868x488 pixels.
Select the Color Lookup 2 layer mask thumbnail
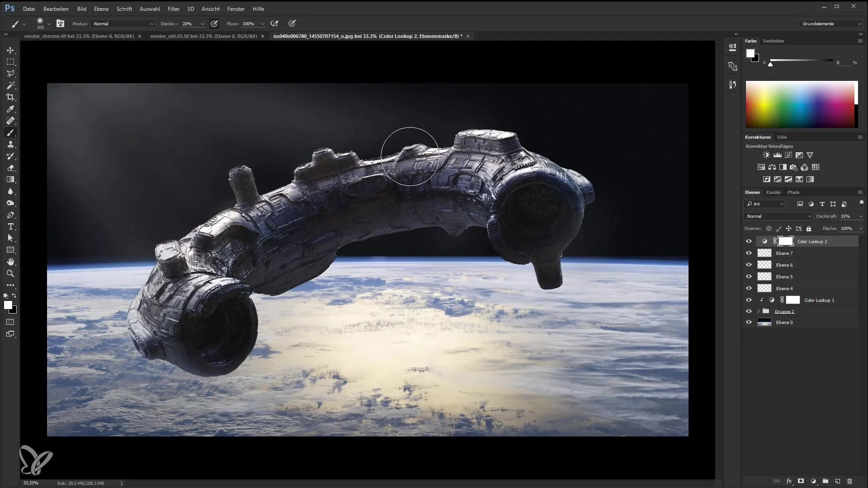click(x=785, y=241)
